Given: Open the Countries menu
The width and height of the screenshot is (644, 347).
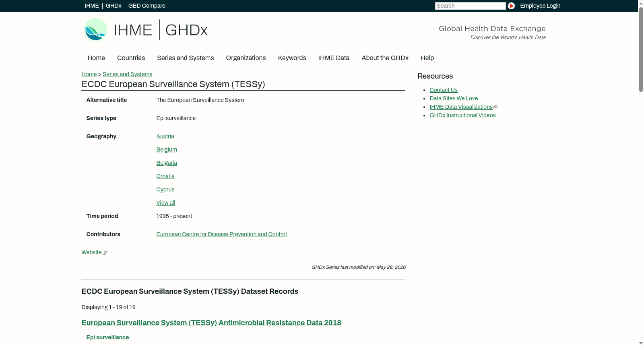Looking at the screenshot, I should point(131,58).
